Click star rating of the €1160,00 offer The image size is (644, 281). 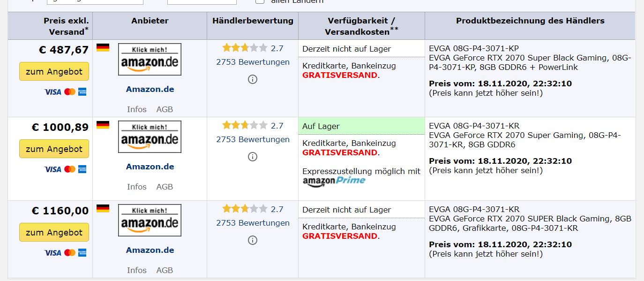(x=245, y=209)
